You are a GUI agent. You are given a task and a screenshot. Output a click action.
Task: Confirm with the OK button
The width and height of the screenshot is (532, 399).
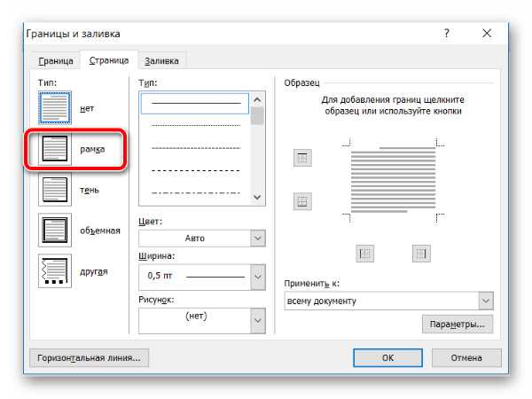(x=387, y=358)
